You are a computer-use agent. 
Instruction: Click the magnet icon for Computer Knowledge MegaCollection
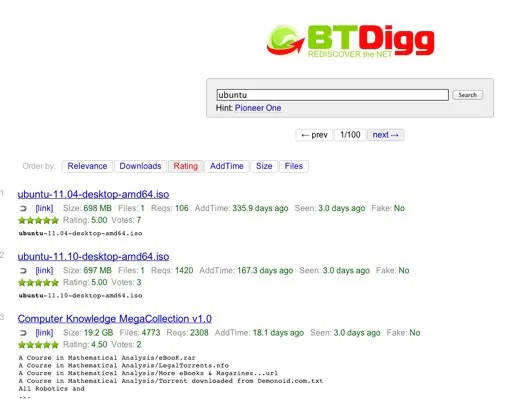point(23,333)
